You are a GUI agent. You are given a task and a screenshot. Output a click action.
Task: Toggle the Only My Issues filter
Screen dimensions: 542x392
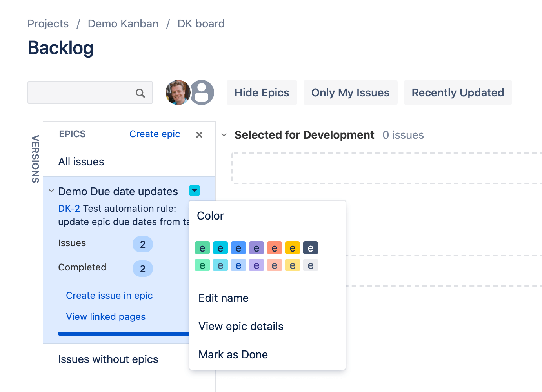[350, 93]
